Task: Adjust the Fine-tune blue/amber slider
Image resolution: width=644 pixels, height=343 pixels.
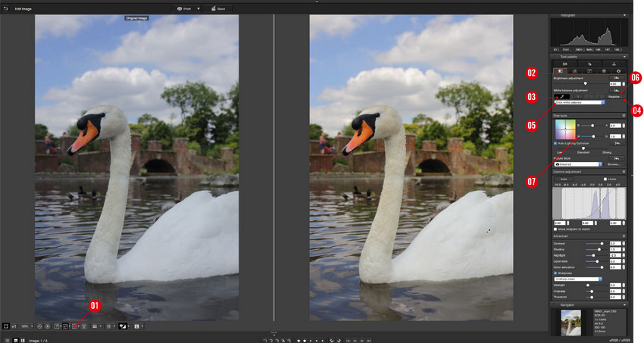Action: 592,125
